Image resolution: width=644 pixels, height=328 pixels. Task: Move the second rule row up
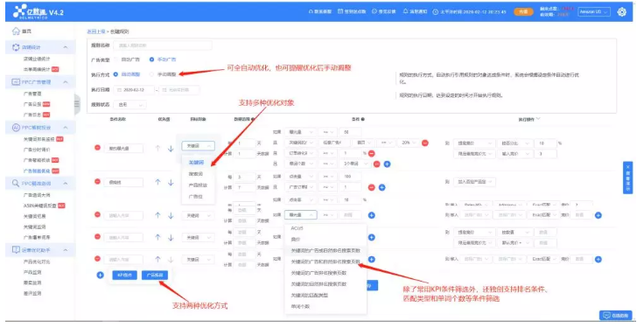[x=157, y=182]
